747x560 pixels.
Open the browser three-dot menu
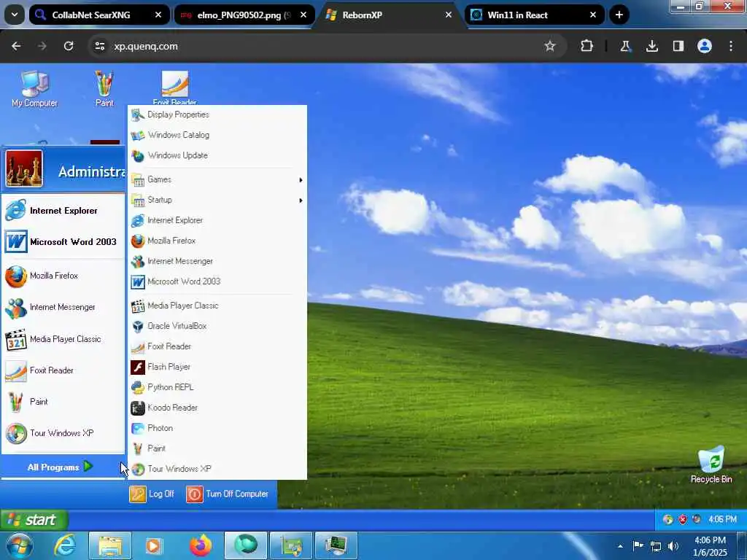pos(731,46)
